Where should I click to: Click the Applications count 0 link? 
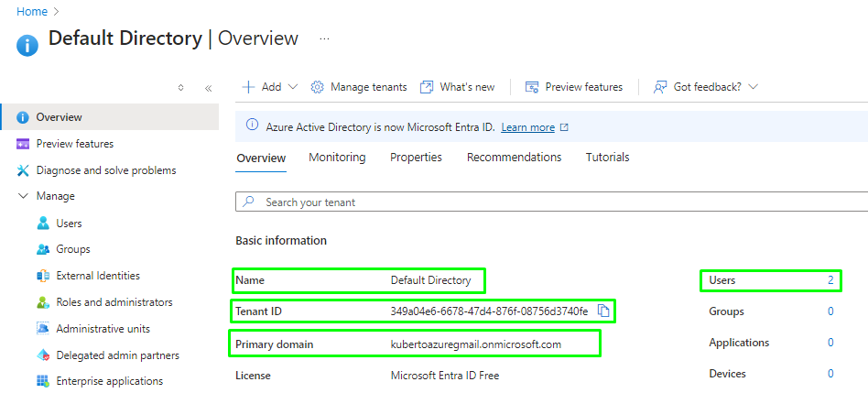click(x=830, y=343)
